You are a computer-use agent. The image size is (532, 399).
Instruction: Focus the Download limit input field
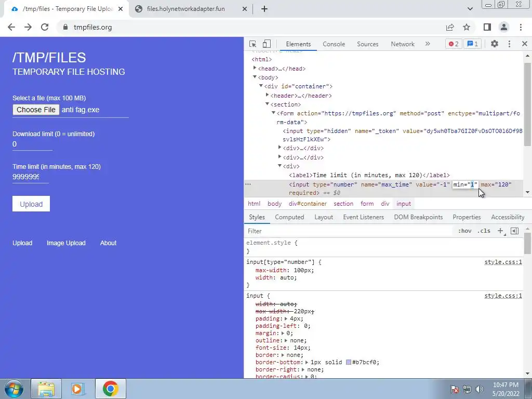click(32, 144)
